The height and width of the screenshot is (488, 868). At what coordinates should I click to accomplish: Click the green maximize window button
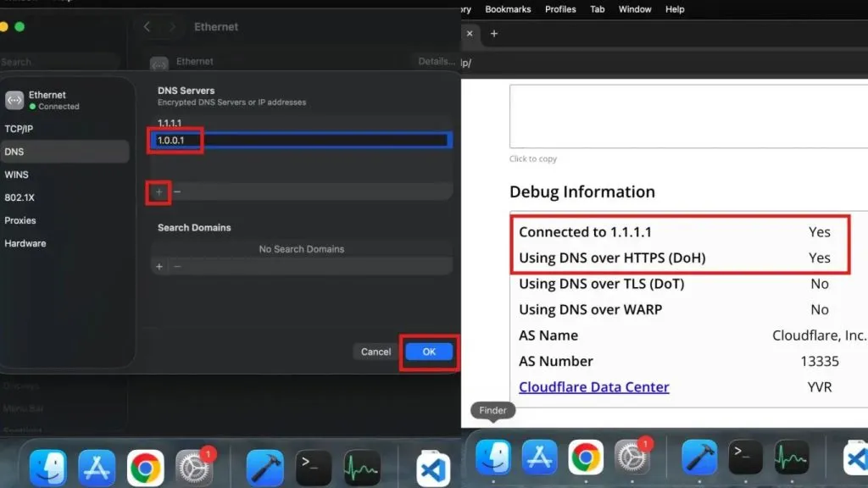(20, 26)
